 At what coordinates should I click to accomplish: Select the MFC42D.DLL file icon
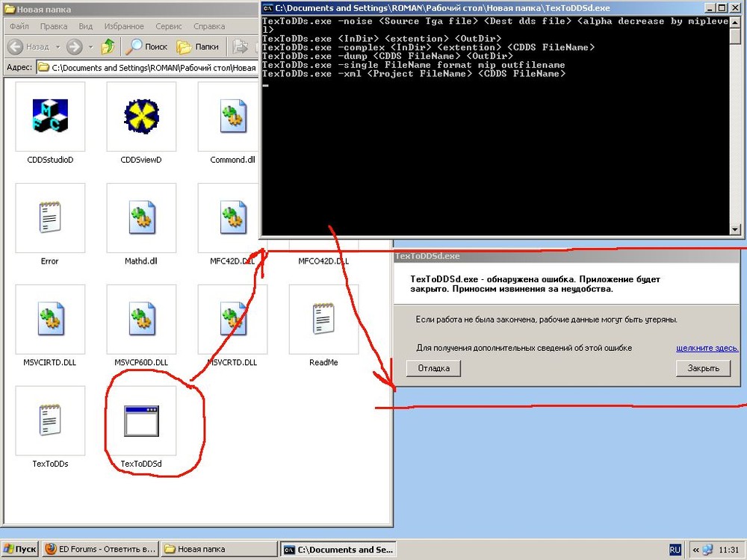pos(233,217)
